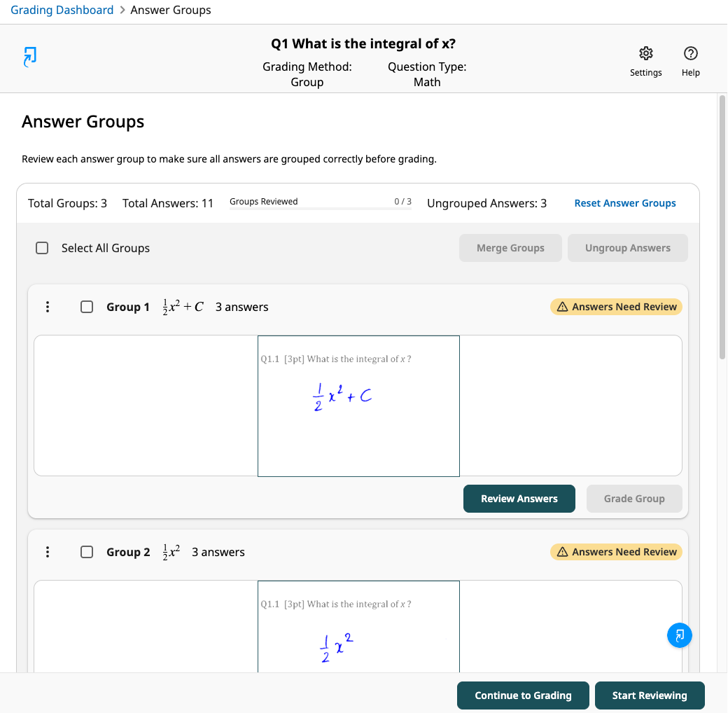
Task: Navigate back via the Grading Dashboard breadcrumb
Action: pyautogui.click(x=62, y=10)
